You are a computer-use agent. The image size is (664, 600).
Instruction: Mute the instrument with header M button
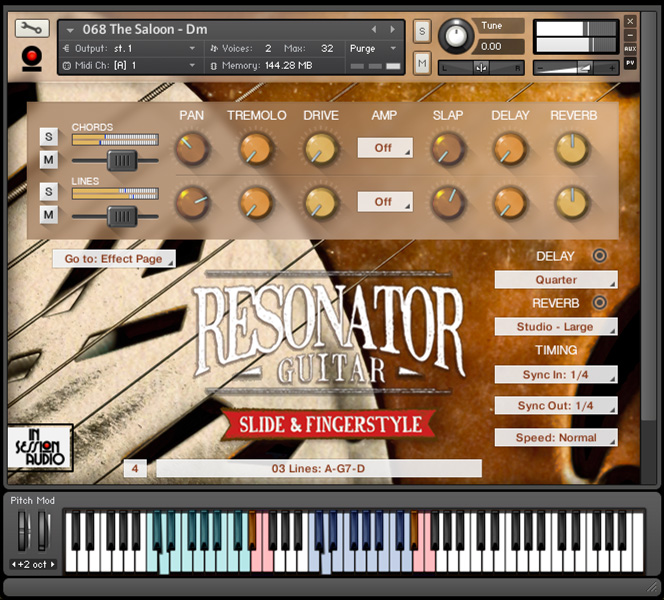point(422,64)
